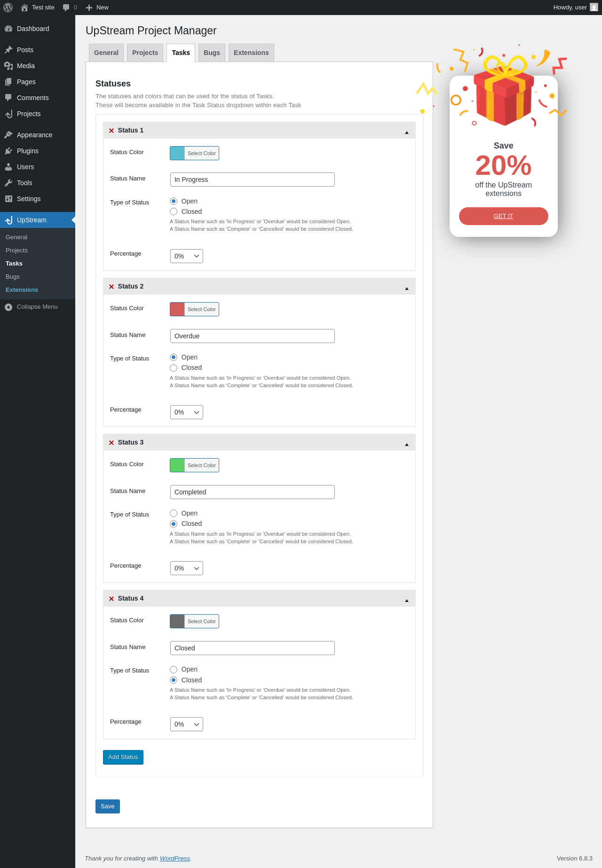602x868 pixels.
Task: Click the Test site home icon
Action: click(x=24, y=8)
